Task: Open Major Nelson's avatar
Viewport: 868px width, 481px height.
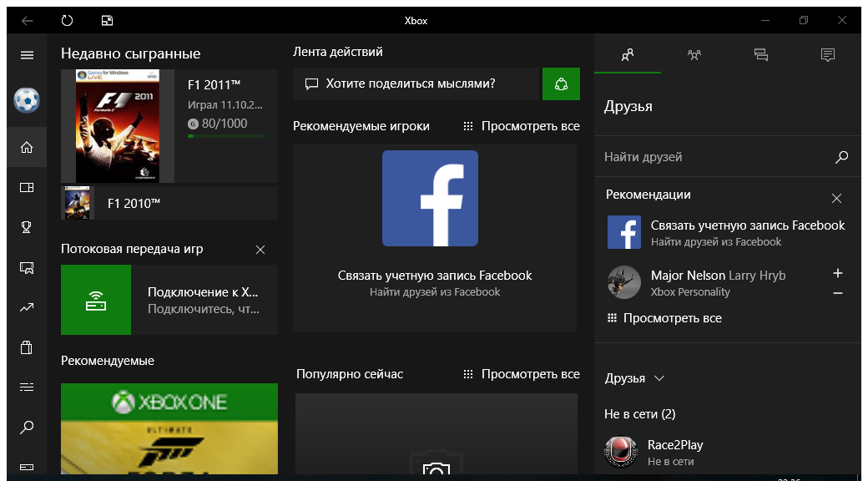Action: 624,282
